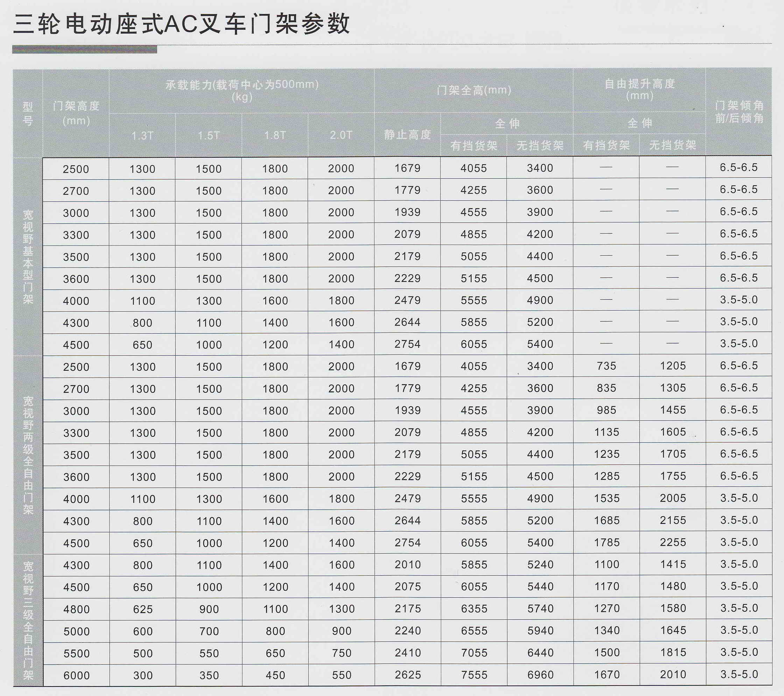
Task: Click static height 2625
Action: (x=408, y=675)
